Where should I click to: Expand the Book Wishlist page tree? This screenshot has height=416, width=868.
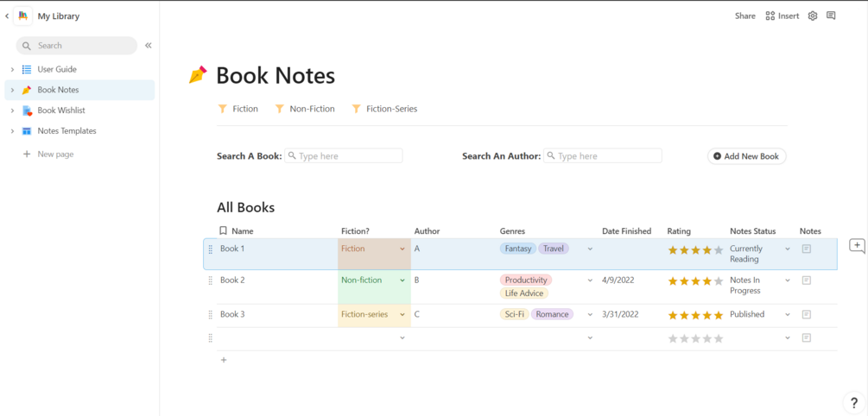(x=12, y=110)
